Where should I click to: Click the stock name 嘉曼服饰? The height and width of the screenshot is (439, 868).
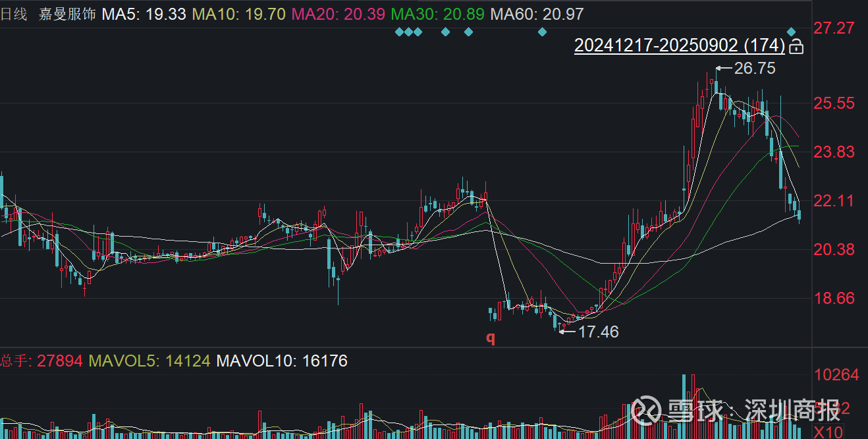[67, 14]
